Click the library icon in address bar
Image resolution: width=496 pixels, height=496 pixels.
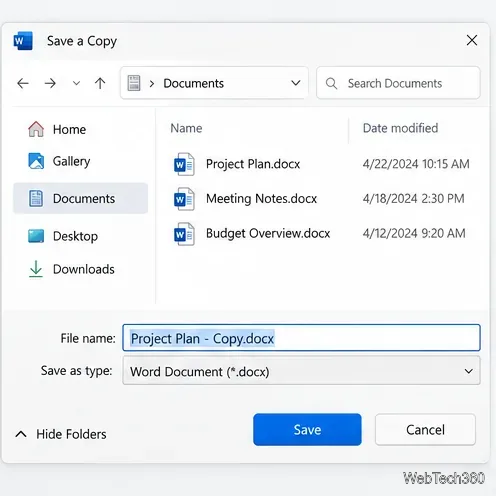(134, 83)
